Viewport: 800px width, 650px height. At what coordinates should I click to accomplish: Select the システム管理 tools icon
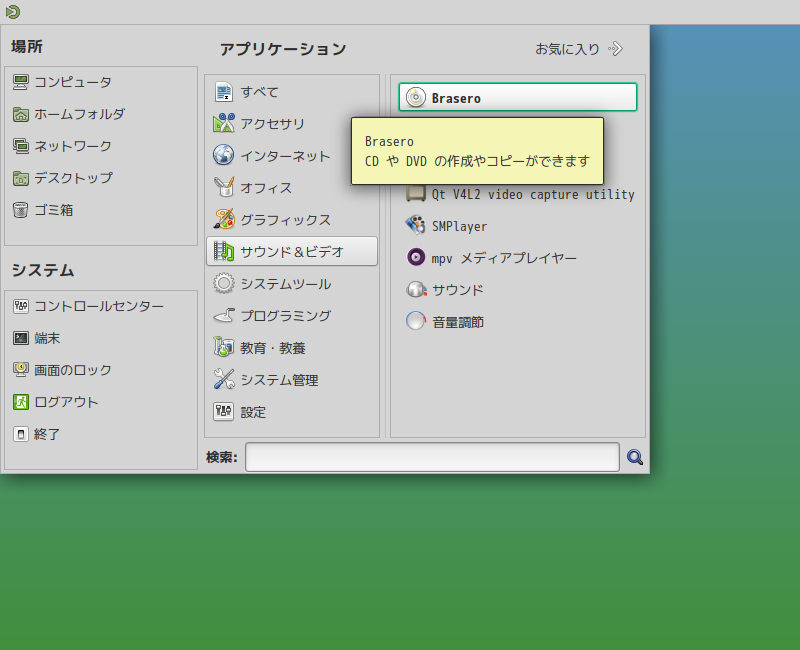point(223,380)
